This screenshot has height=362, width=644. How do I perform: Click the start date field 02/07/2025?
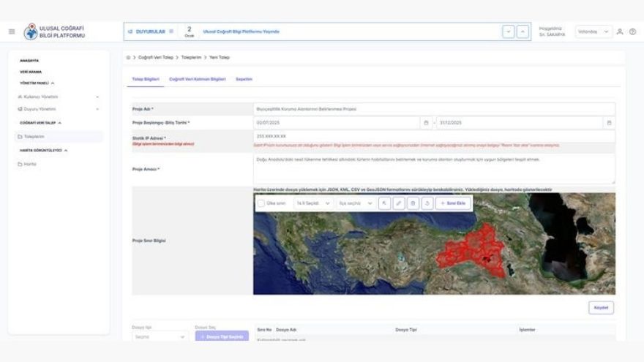click(337, 123)
